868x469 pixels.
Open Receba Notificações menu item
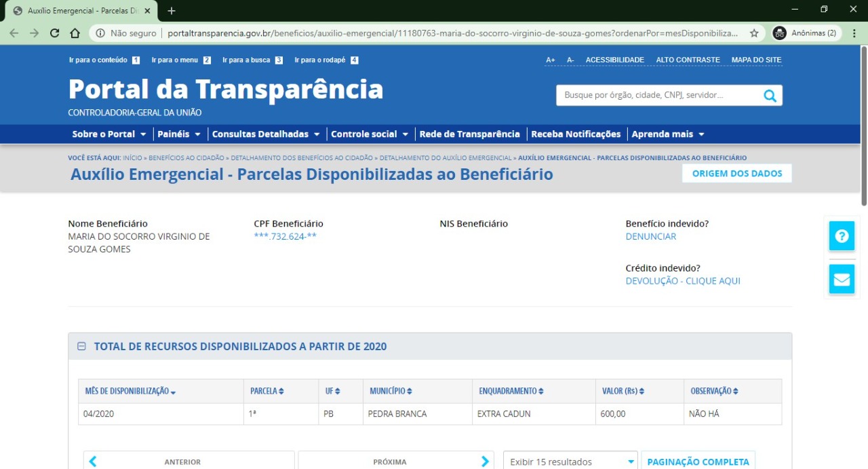click(576, 134)
